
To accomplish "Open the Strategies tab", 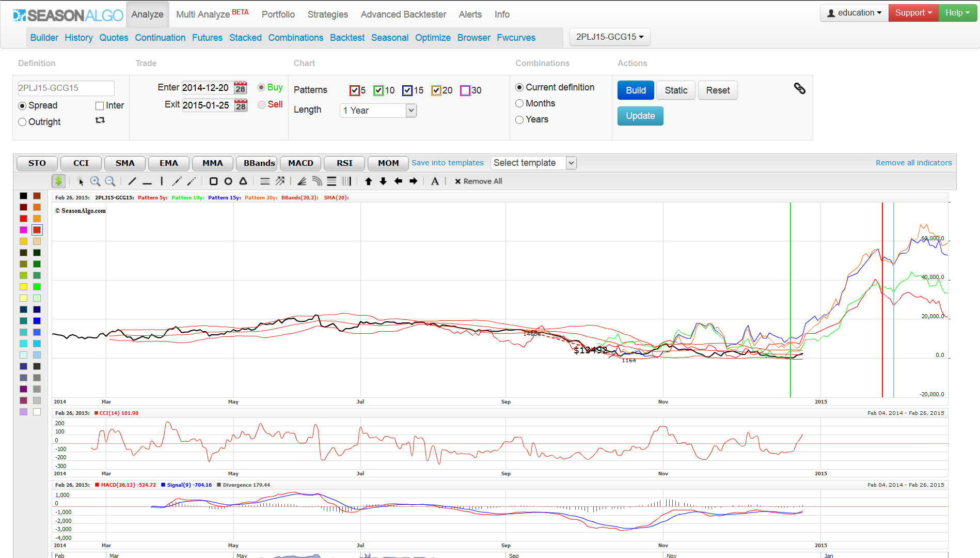I will (x=328, y=14).
